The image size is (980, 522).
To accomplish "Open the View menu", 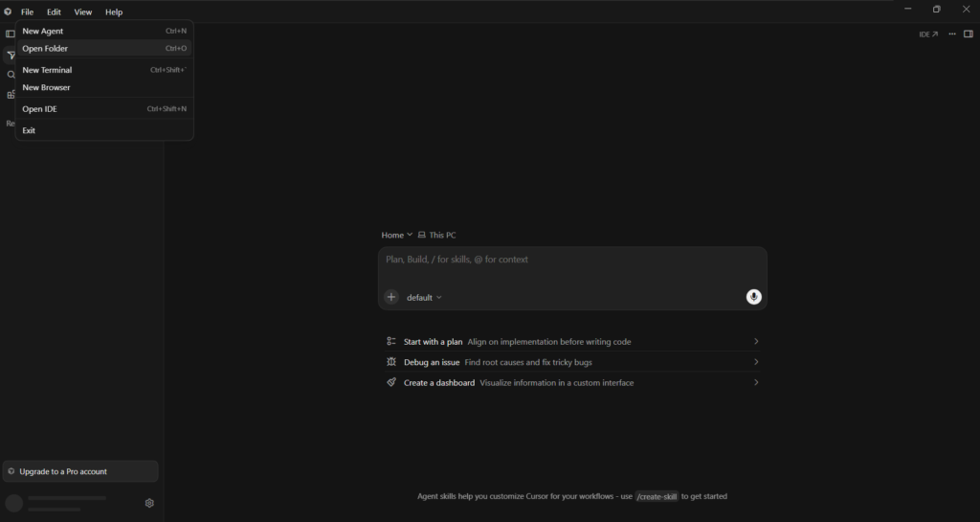I will pyautogui.click(x=83, y=11).
